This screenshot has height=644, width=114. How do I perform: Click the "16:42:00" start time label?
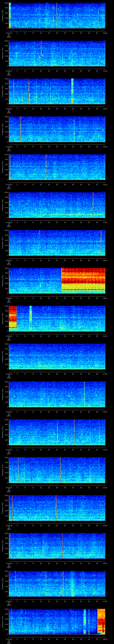(x=9, y=450)
